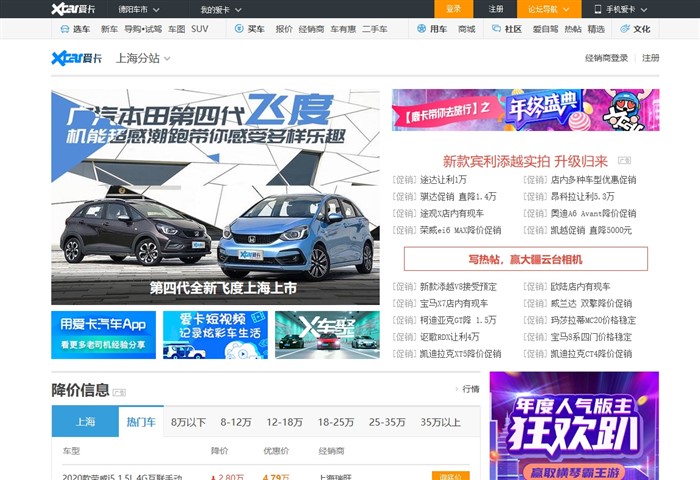
Task: Open 爱自驾 in the navigation bar
Action: 545,29
